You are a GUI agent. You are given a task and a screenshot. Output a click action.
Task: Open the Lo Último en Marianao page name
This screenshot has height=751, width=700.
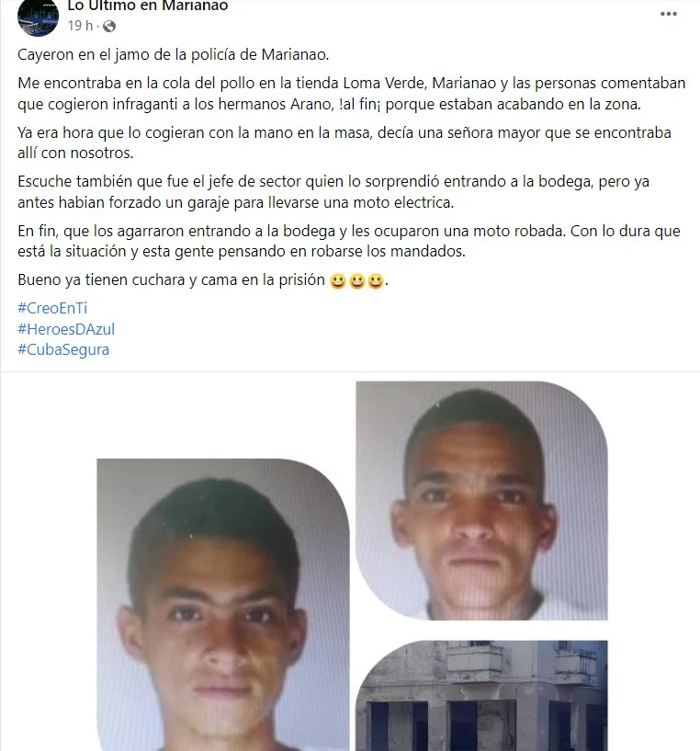pos(148,6)
